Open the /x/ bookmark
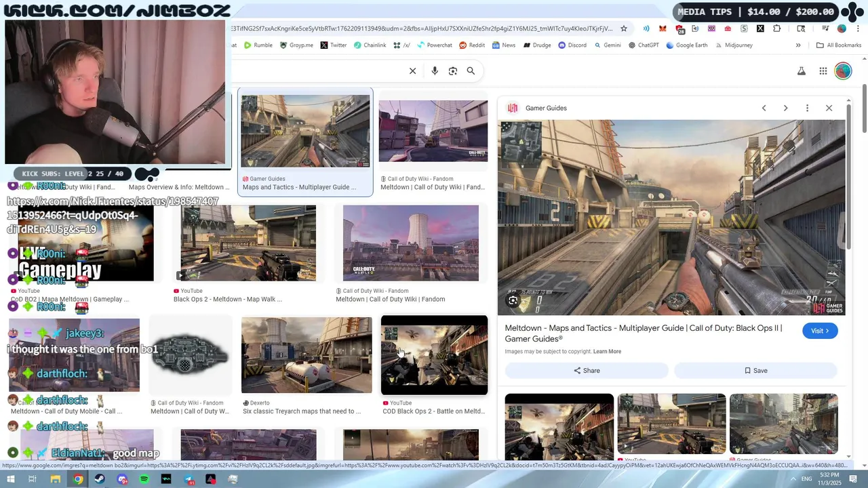Viewport: 868px width, 488px height. pos(401,45)
